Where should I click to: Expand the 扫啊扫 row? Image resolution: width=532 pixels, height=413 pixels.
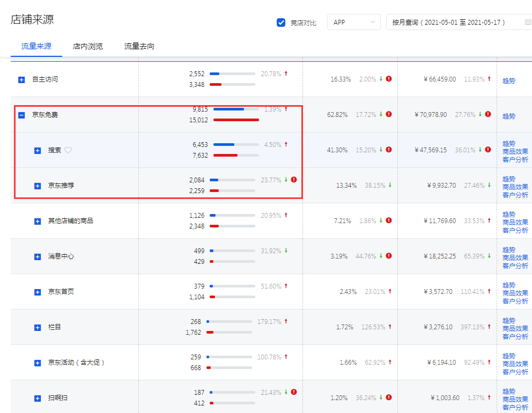pyautogui.click(x=38, y=399)
